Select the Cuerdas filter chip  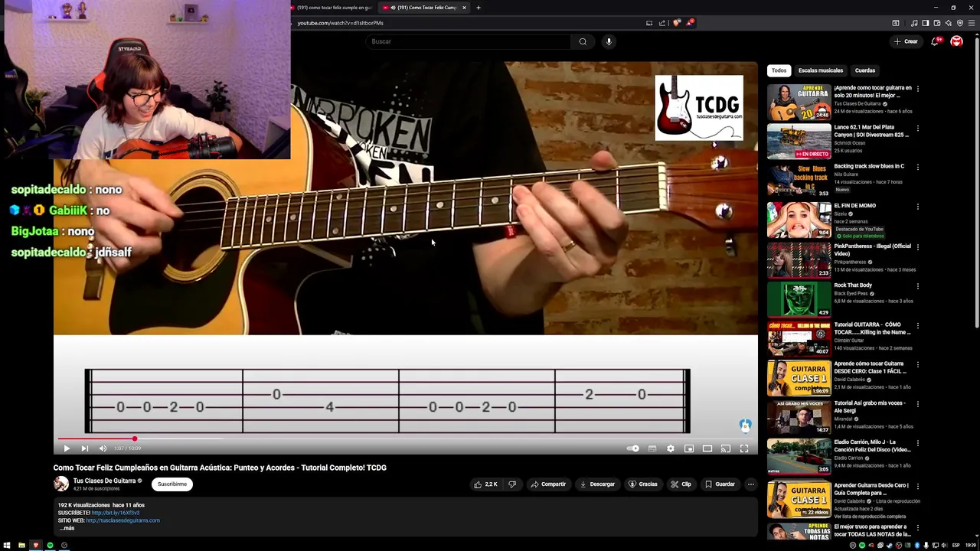[865, 70]
